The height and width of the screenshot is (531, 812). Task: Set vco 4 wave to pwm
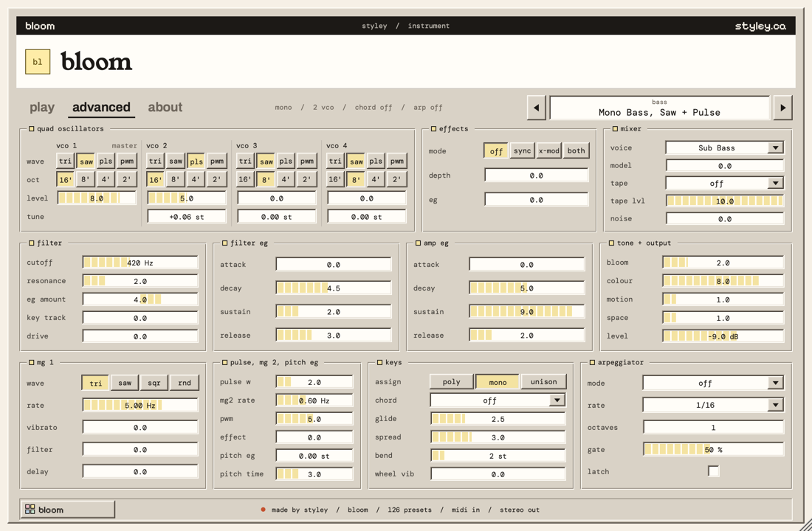(397, 162)
